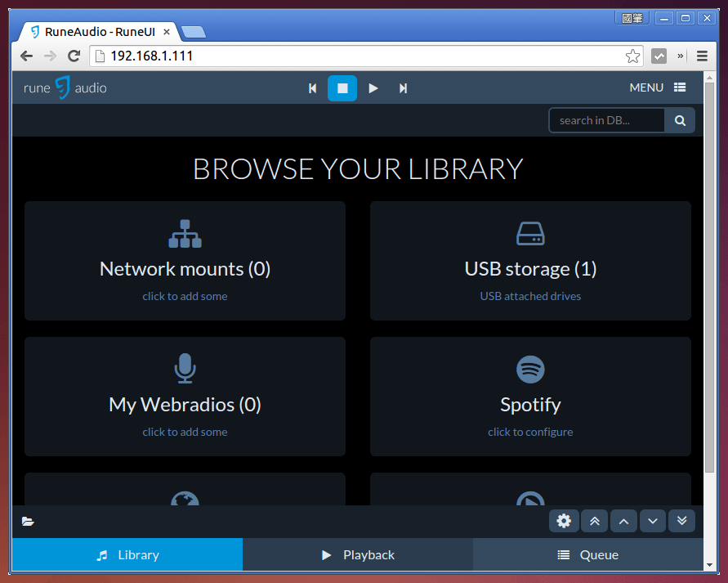Switch to the Playback tab
The image size is (728, 583).
click(358, 554)
